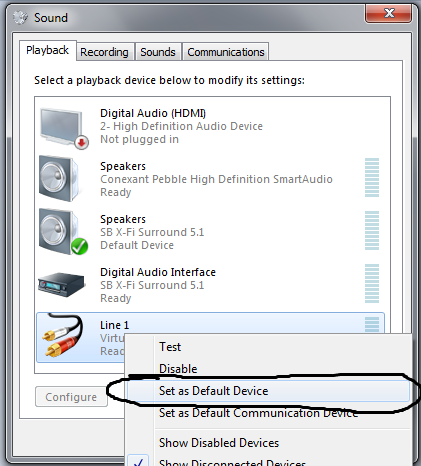Viewport: 421px width, 466px height.
Task: Select the HDMI Digital Audio monitor icon
Action: (x=63, y=128)
